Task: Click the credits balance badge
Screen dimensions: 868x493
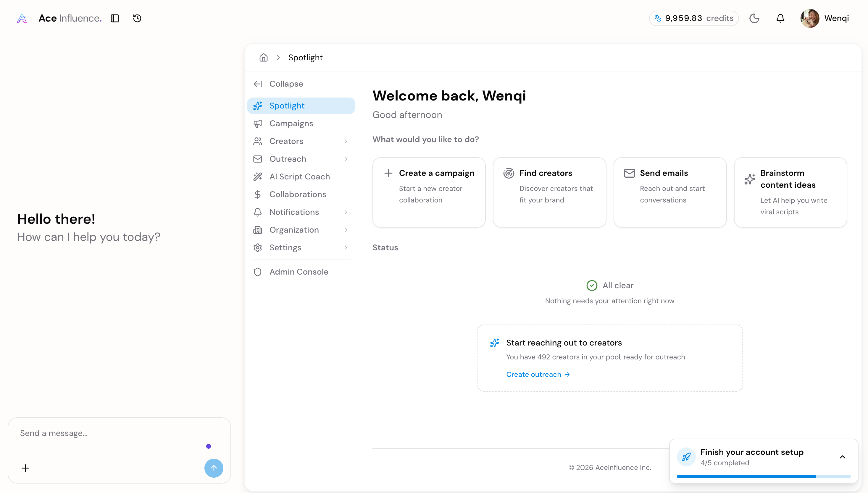Action: coord(694,18)
